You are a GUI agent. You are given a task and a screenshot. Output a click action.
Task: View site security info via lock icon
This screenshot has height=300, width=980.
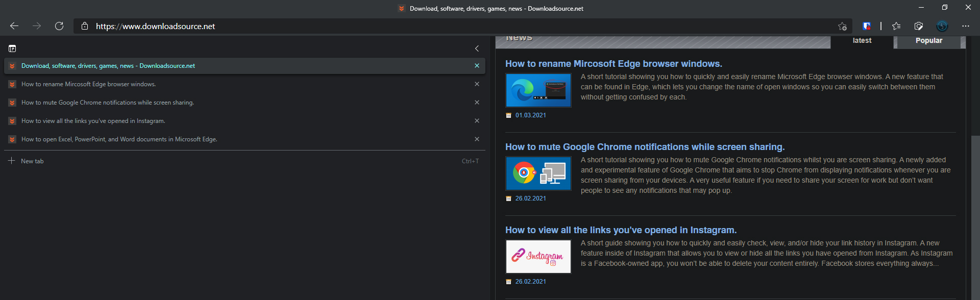click(x=85, y=26)
